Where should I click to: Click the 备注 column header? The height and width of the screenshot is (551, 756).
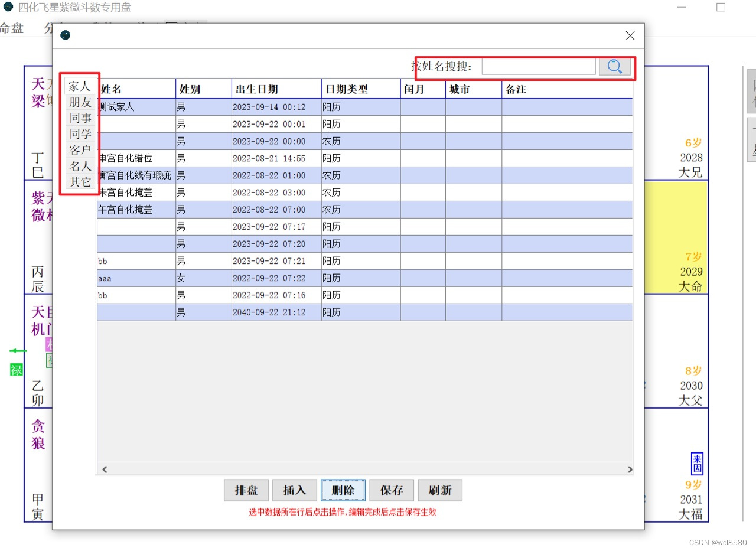568,89
